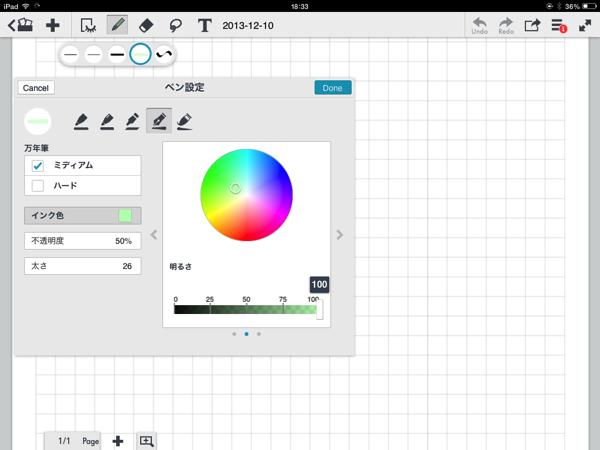Open the zoom window tool at bottom
600x450 pixels.
tap(147, 441)
